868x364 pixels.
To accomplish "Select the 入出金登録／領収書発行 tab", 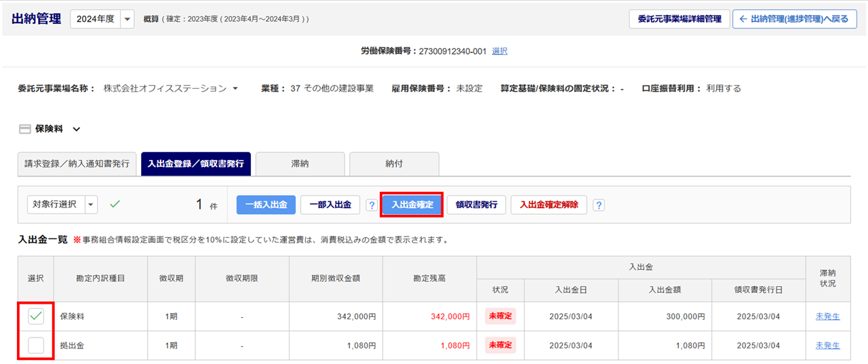I will 195,163.
